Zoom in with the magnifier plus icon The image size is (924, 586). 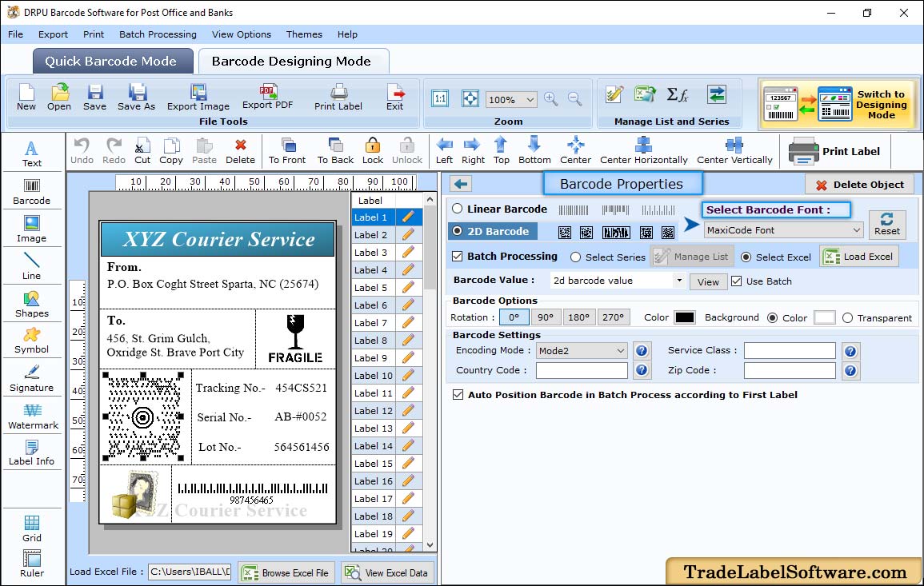point(551,99)
